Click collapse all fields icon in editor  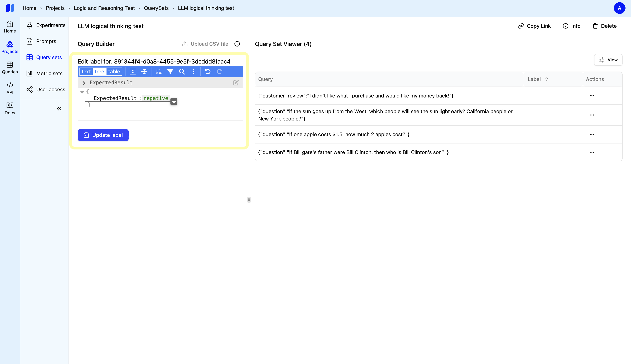click(x=144, y=72)
